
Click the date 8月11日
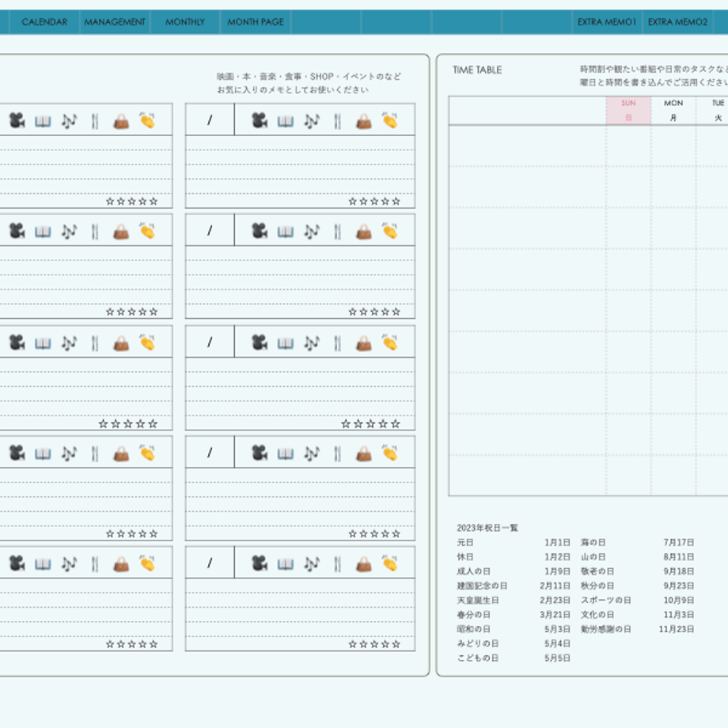679,556
